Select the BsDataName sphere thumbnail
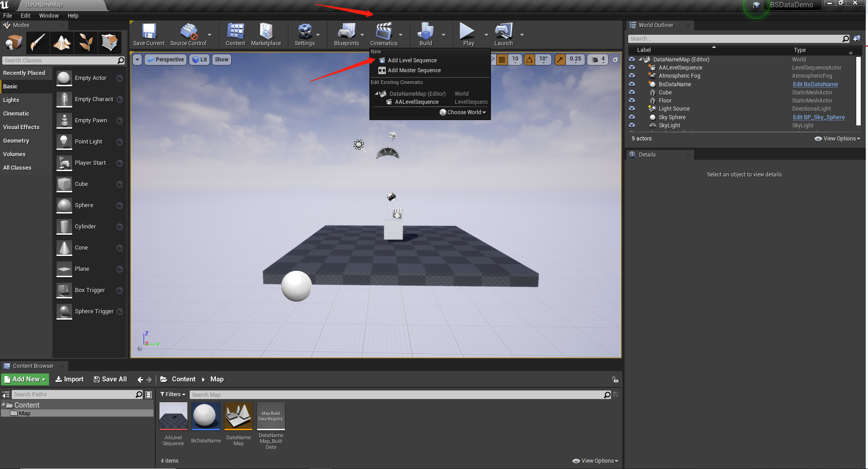 pyautogui.click(x=206, y=416)
